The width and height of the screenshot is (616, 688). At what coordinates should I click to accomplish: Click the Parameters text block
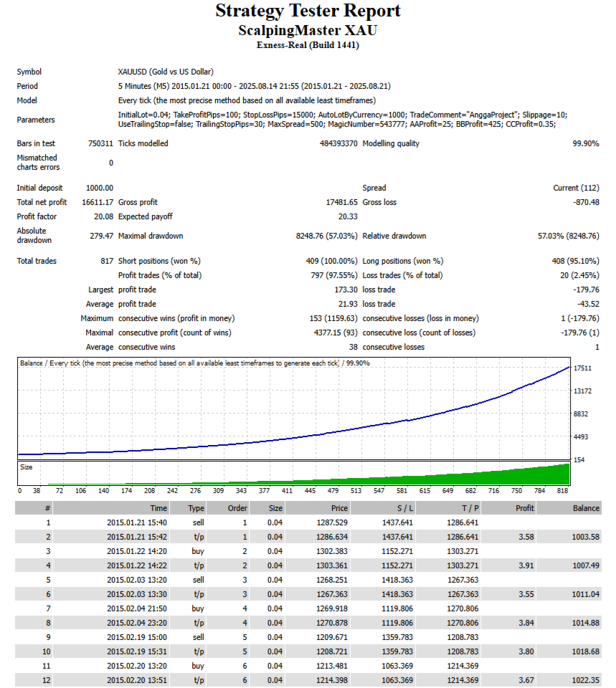[343, 120]
